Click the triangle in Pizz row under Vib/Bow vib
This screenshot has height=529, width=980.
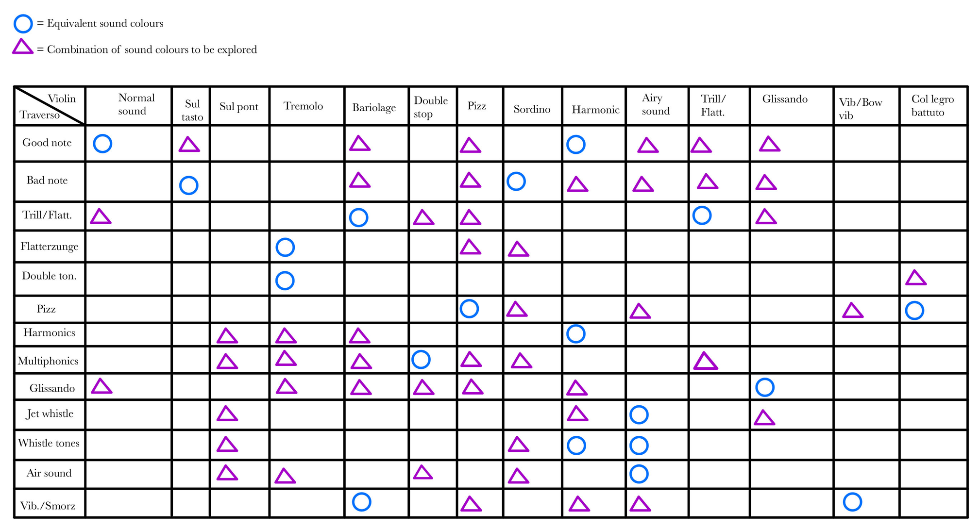(852, 311)
